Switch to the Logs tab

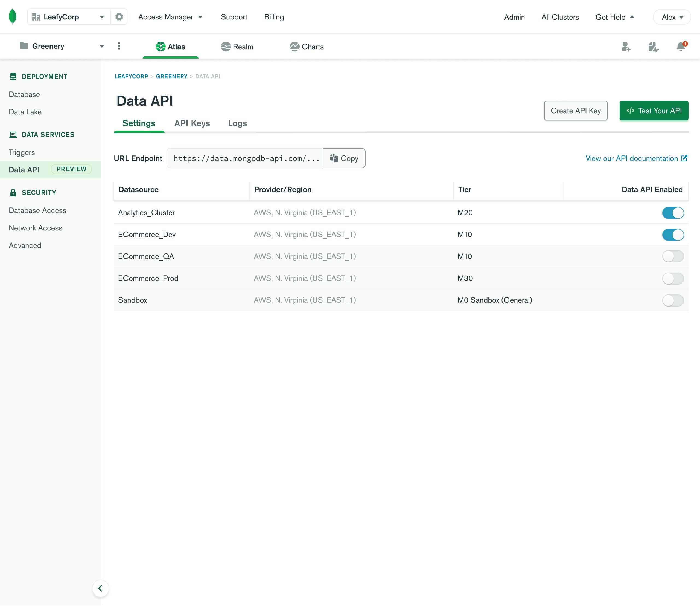(237, 123)
